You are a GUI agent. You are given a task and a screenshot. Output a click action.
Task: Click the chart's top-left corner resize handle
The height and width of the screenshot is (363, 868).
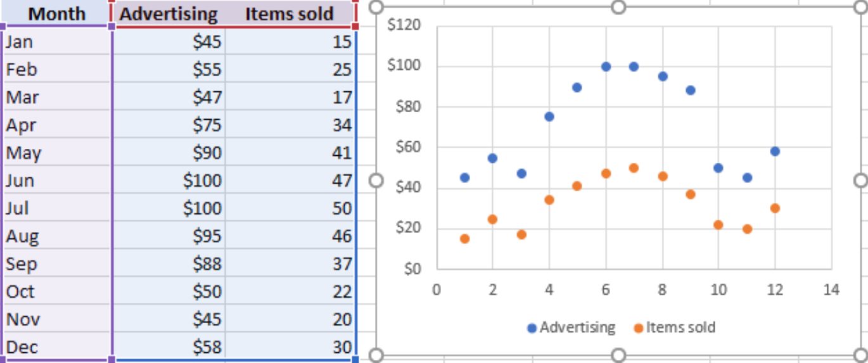pyautogui.click(x=376, y=6)
